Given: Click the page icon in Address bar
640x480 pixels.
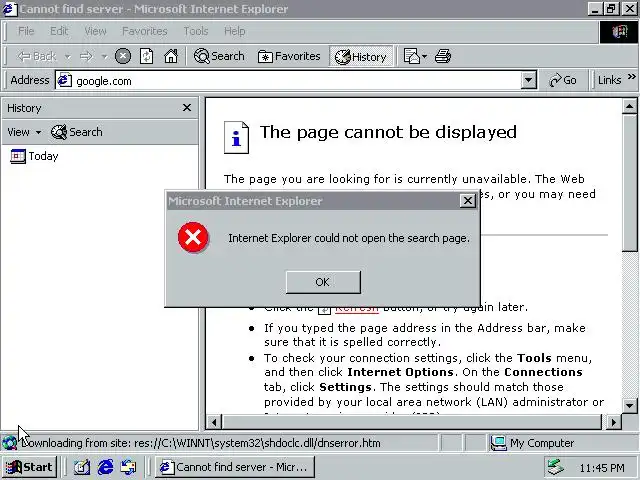Looking at the screenshot, I should click(64, 80).
